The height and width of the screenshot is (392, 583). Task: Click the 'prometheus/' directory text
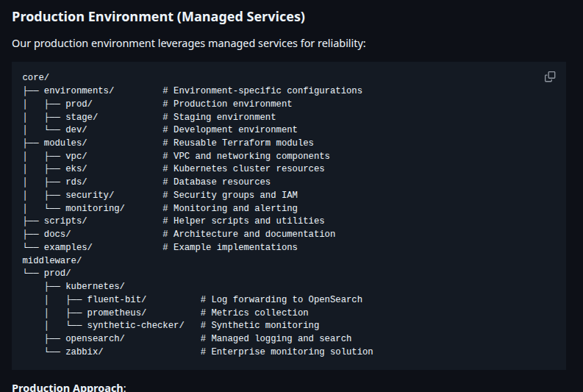click(x=117, y=313)
